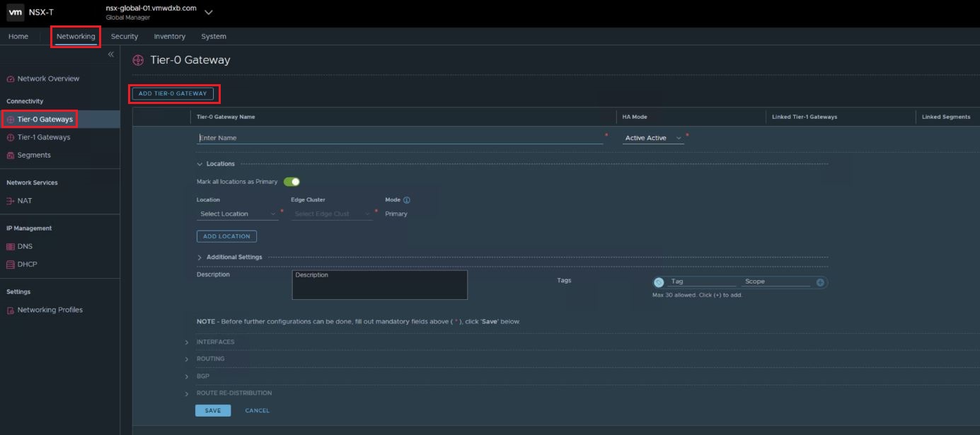This screenshot has height=435, width=980.
Task: Click the Enter Name input field
Action: click(400, 138)
